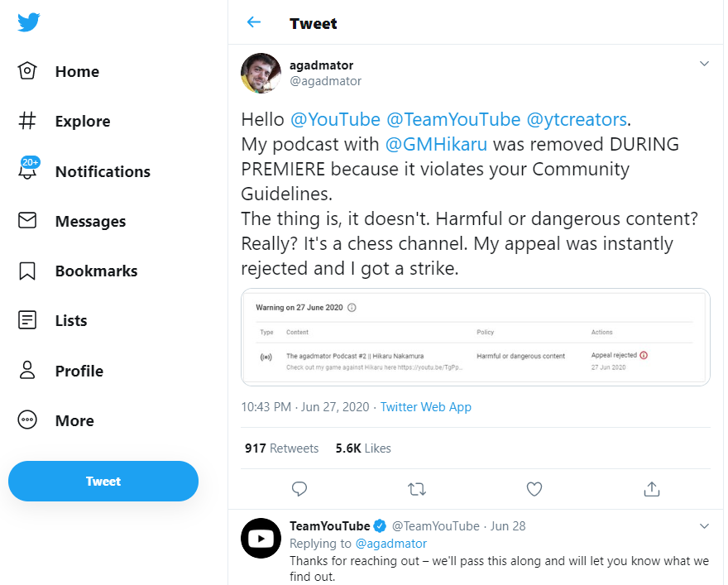Expand agadmator tweet options chevron
Screen dimensions: 728x585
(x=704, y=64)
